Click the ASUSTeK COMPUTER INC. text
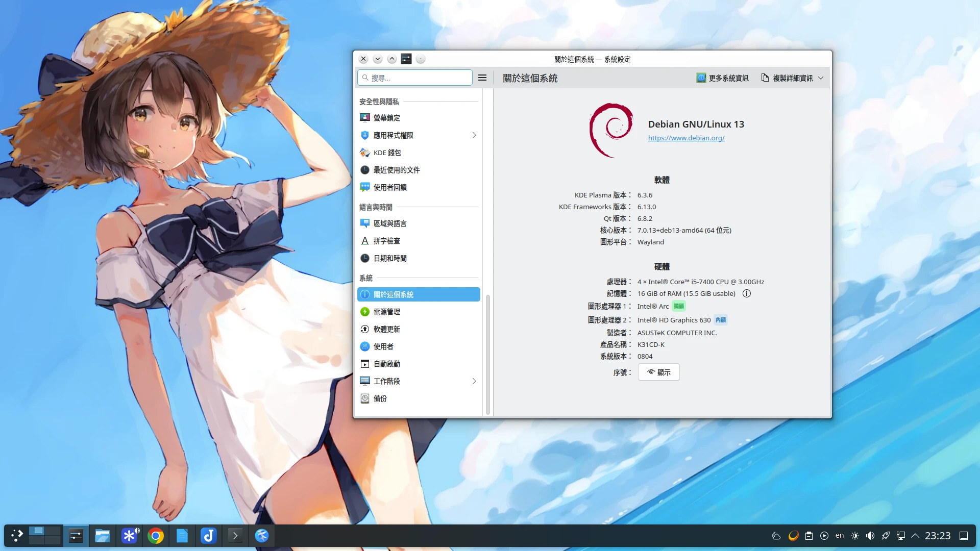This screenshot has height=551, width=980. point(677,333)
